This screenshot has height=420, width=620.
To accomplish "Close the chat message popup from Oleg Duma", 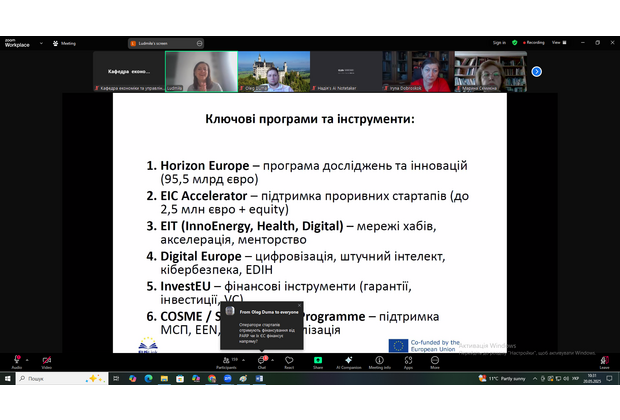I will [x=299, y=306].
